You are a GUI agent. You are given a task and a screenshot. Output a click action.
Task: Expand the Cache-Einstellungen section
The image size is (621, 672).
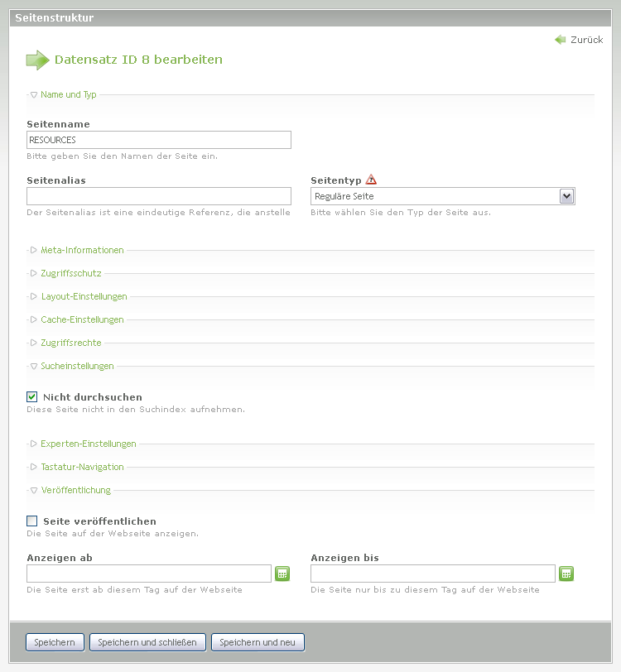pyautogui.click(x=82, y=319)
